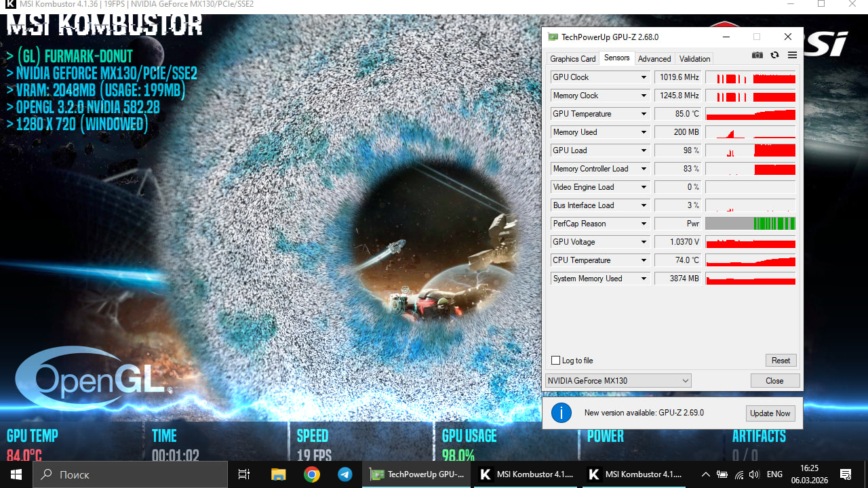Expand the Memory Controller Load dropdown
The image size is (868, 488).
tap(644, 169)
